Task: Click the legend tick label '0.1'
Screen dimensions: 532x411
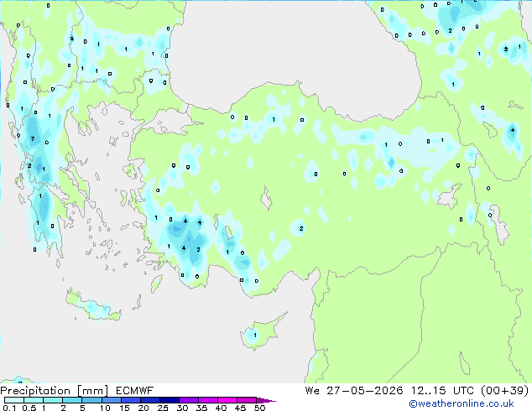Action: [x=9, y=408]
